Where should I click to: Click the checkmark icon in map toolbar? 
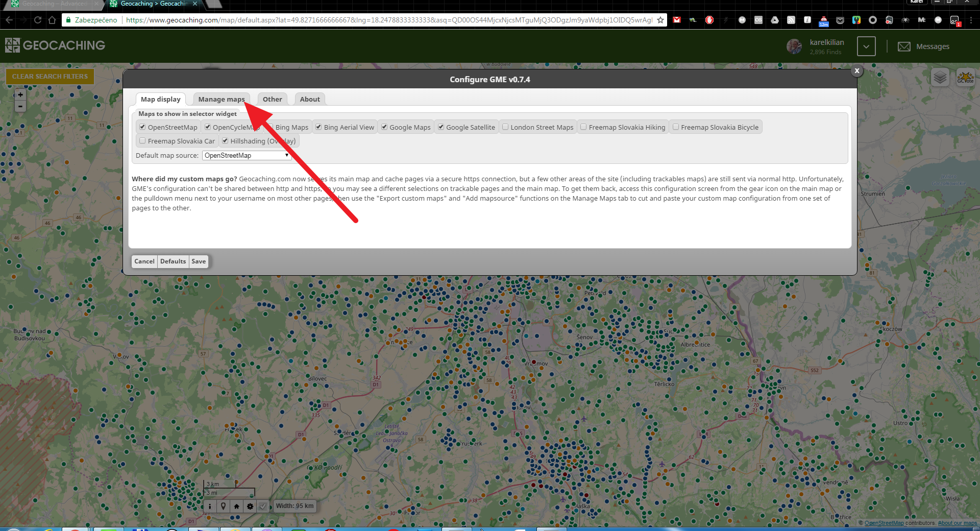pyautogui.click(x=262, y=506)
